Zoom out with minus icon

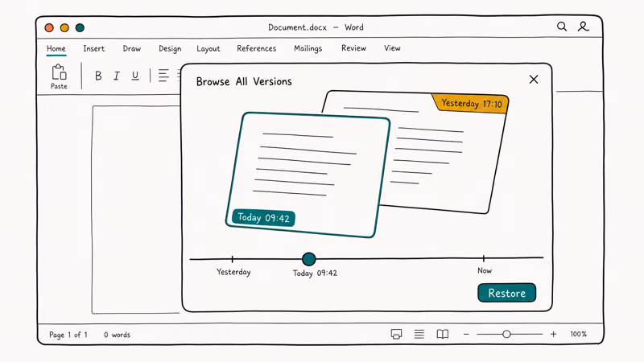pyautogui.click(x=466, y=335)
